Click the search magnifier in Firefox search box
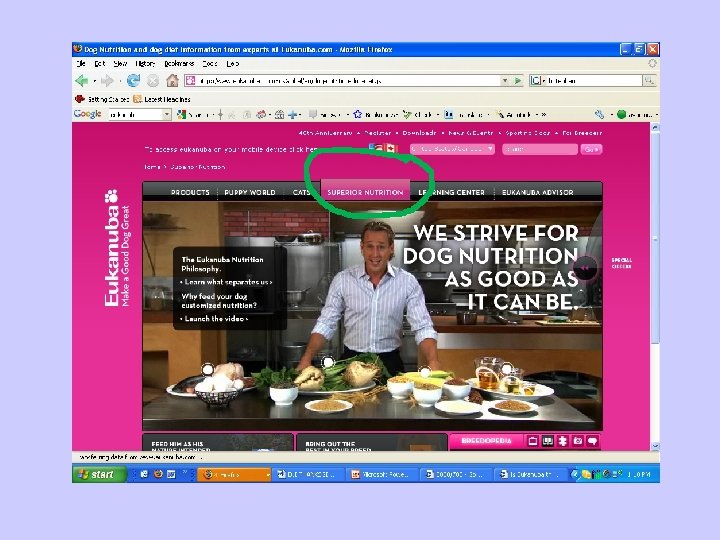The image size is (720, 540). (649, 81)
